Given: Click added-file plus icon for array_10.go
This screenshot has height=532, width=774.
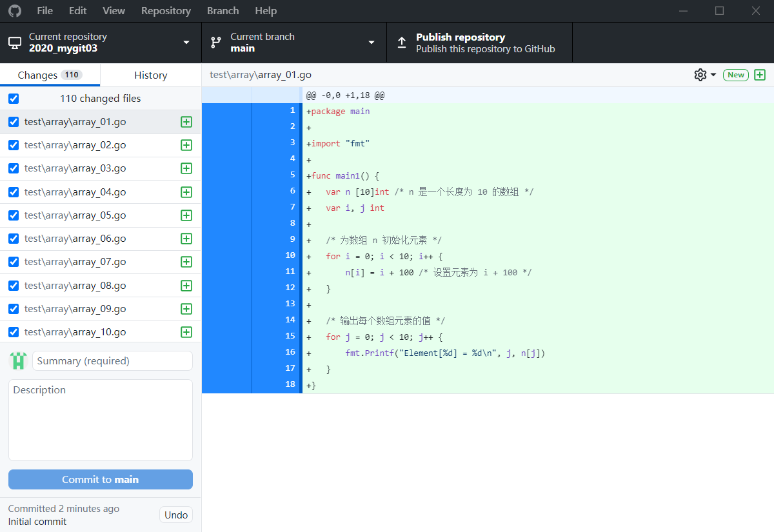Looking at the screenshot, I should 186,332.
